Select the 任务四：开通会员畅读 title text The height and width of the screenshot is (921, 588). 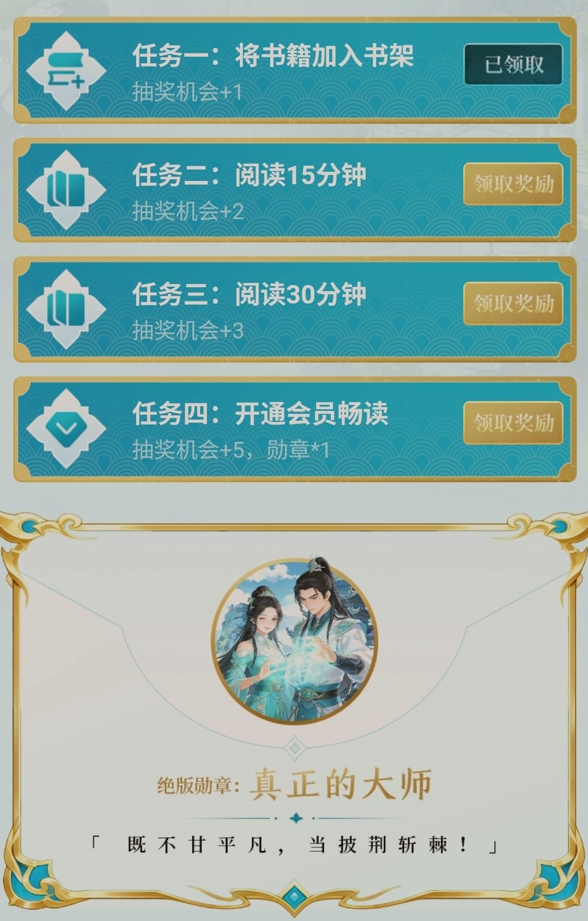(260, 414)
